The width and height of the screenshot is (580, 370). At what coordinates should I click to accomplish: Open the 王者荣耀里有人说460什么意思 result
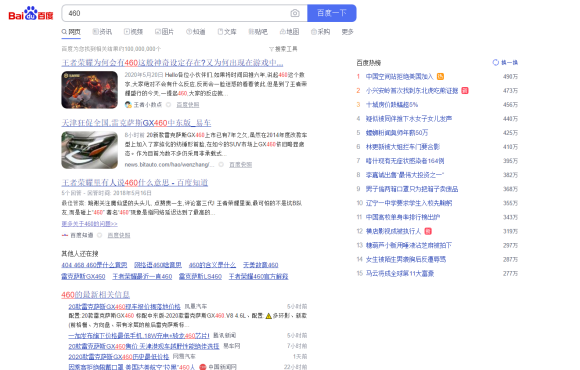tap(135, 183)
